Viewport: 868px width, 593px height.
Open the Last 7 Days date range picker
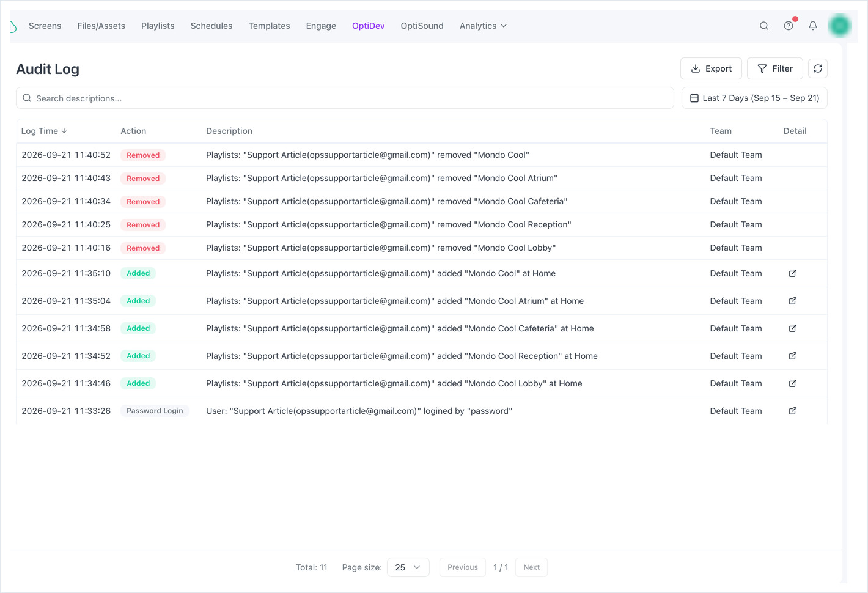point(754,98)
